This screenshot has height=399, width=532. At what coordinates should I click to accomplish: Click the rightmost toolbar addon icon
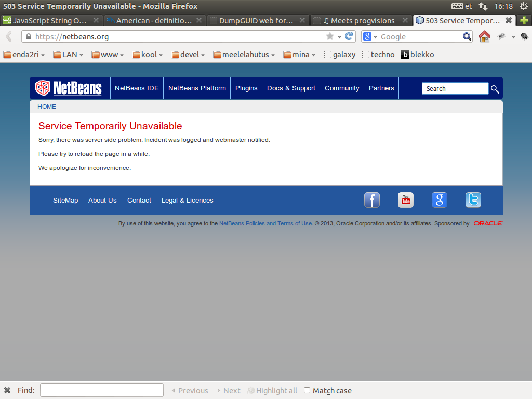pyautogui.click(x=524, y=36)
